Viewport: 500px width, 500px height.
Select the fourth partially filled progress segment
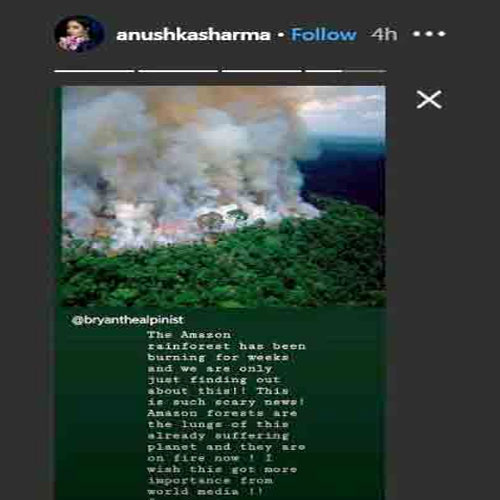point(346,71)
